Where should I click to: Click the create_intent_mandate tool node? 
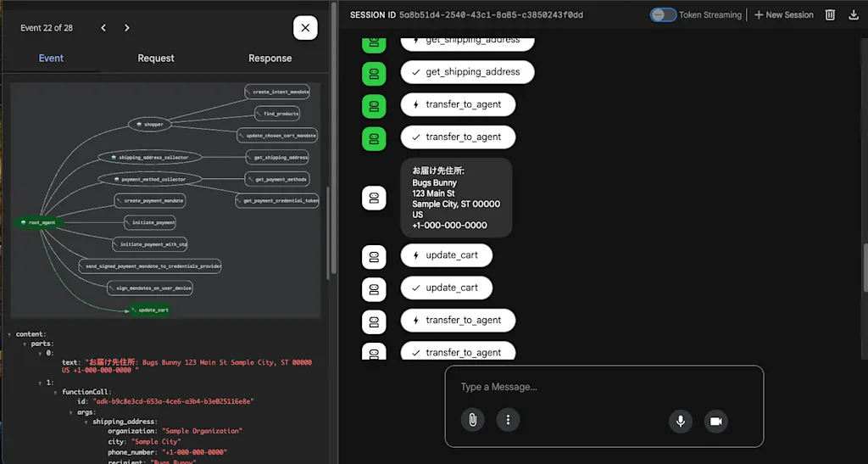pos(277,92)
